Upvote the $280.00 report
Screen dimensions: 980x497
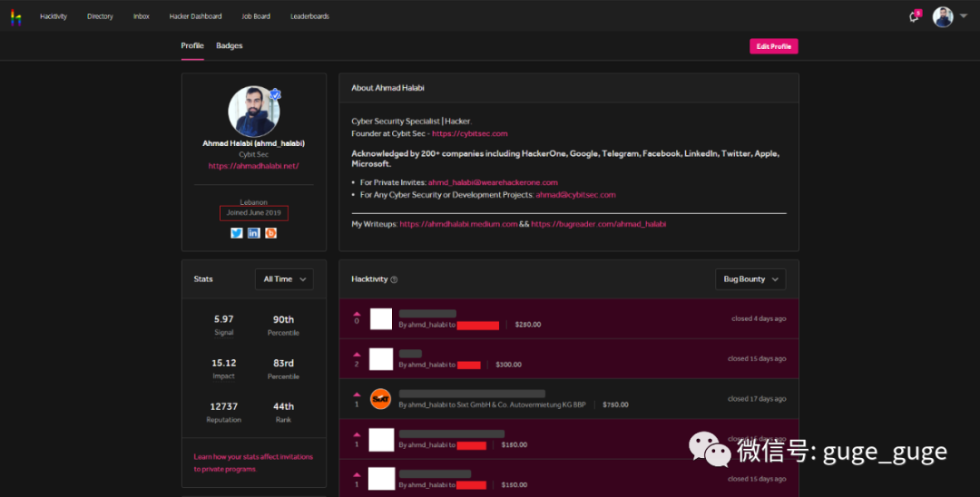(x=357, y=314)
